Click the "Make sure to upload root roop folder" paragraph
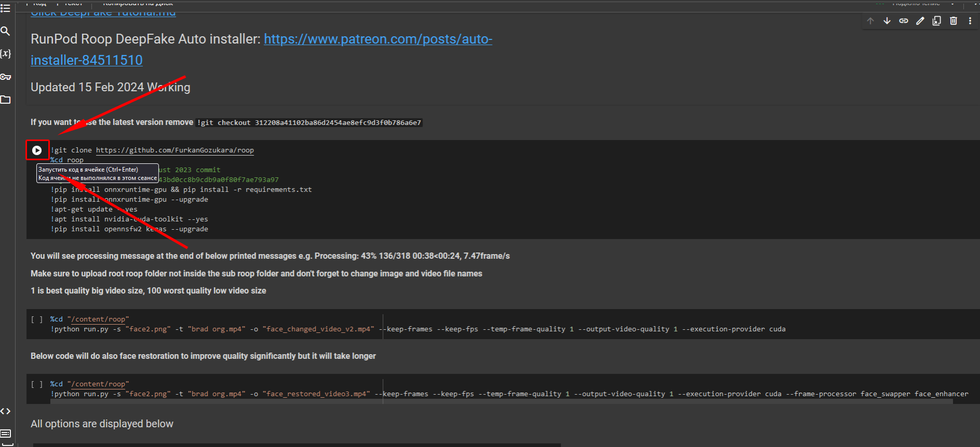 pos(256,274)
